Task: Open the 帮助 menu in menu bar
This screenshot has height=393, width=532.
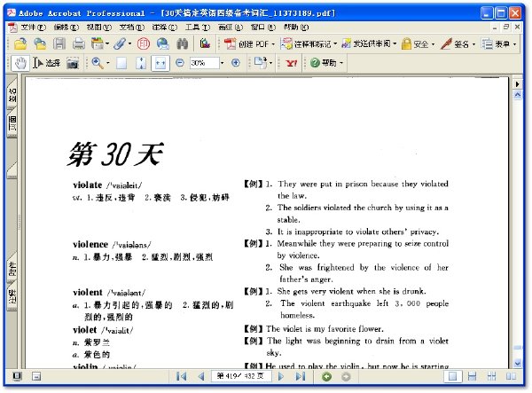Action: 296,28
